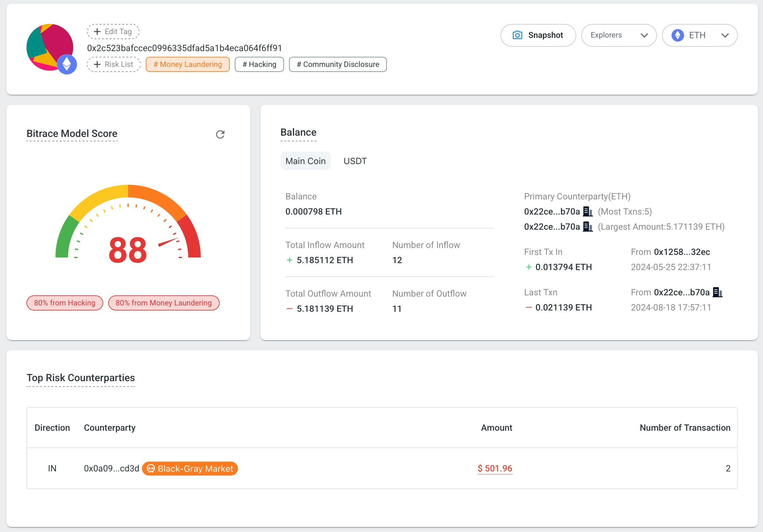
Task: Toggle the Community Disclosure tag
Action: point(338,64)
